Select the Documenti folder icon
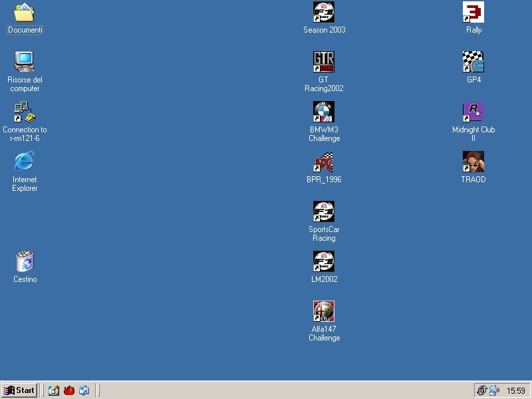This screenshot has width=532, height=399. [25, 12]
